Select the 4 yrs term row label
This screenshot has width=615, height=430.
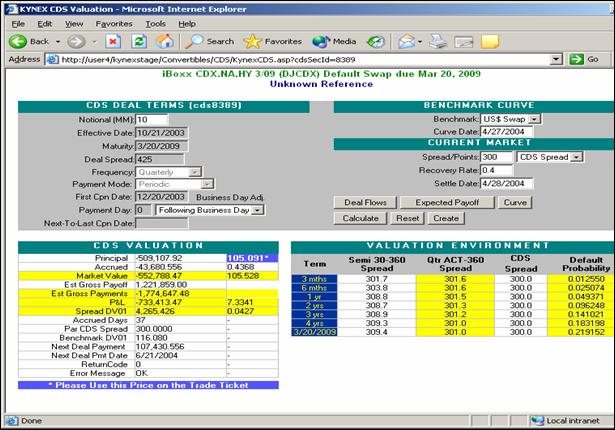(314, 323)
